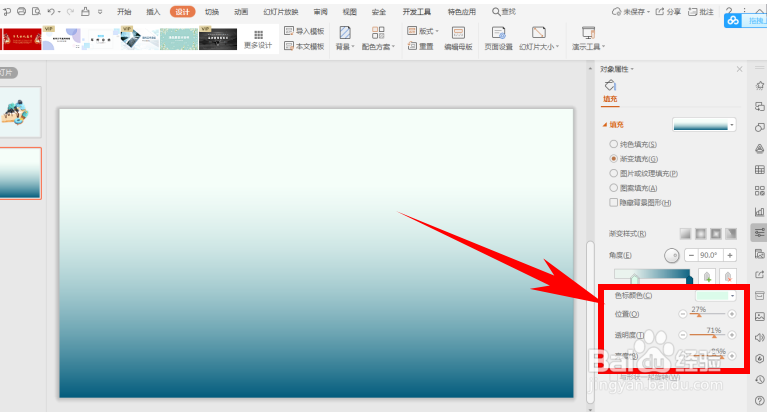Select 图片或纹理填充(P) radio

coord(613,173)
